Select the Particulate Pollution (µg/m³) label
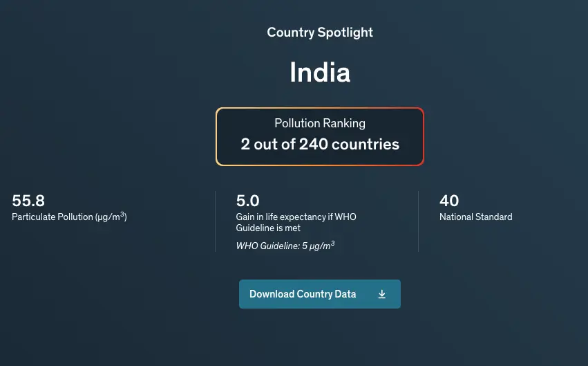Image resolution: width=588 pixels, height=366 pixels. click(x=69, y=217)
